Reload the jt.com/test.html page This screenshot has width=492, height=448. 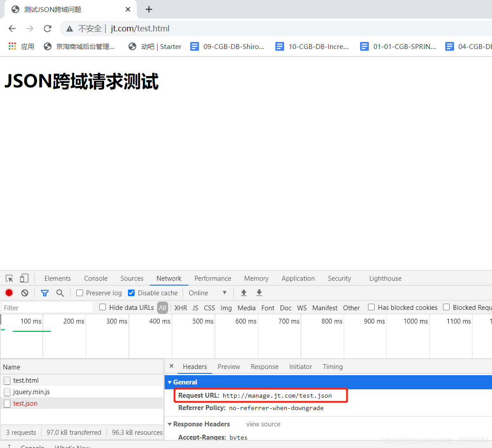click(47, 28)
